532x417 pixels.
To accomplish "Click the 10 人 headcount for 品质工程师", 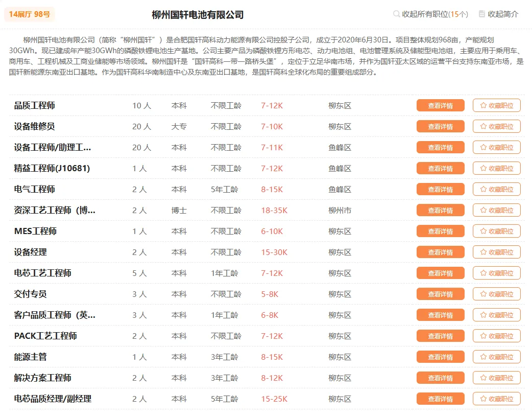I will pos(141,106).
